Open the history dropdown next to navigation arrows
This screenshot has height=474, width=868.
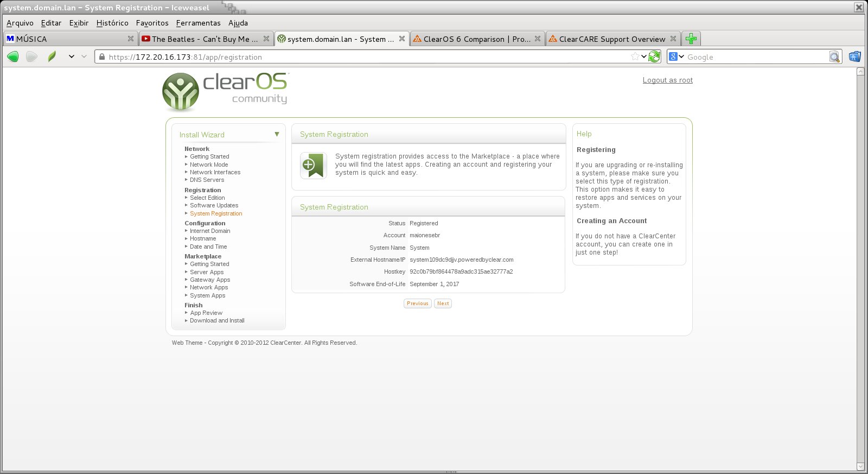pyautogui.click(x=71, y=56)
